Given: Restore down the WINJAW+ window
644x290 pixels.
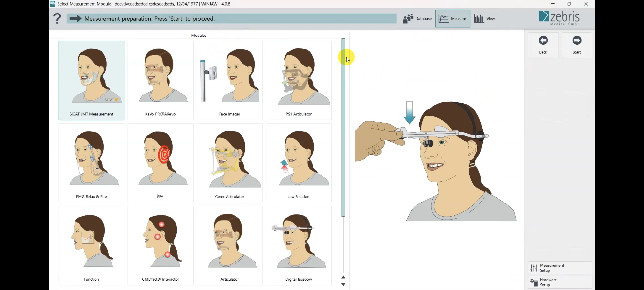Looking at the screenshot, I should (x=569, y=4).
